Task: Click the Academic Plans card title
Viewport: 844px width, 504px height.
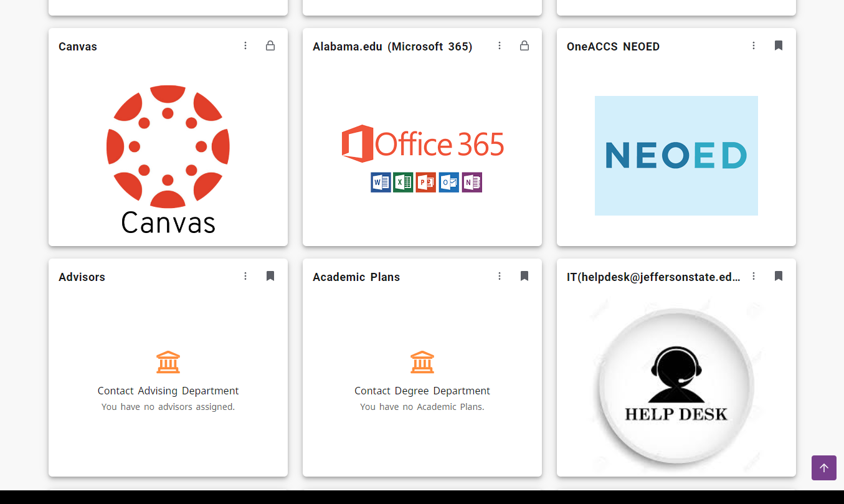Action: coord(356,277)
